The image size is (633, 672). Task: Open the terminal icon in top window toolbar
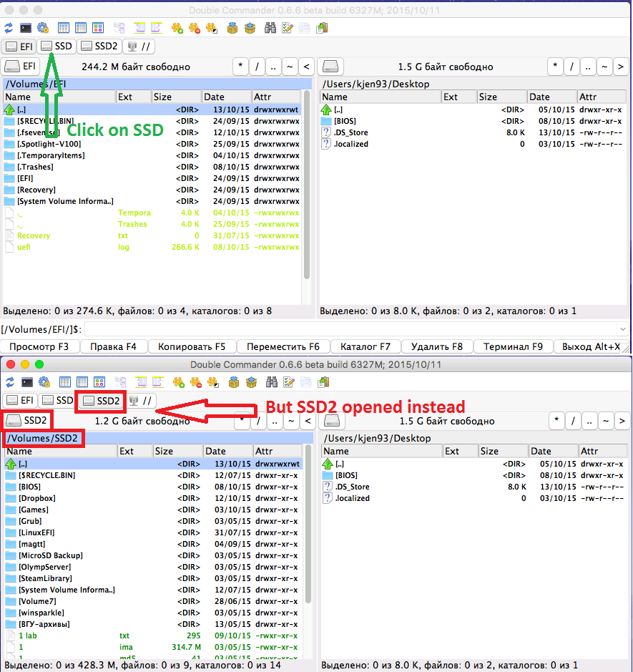tap(26, 28)
